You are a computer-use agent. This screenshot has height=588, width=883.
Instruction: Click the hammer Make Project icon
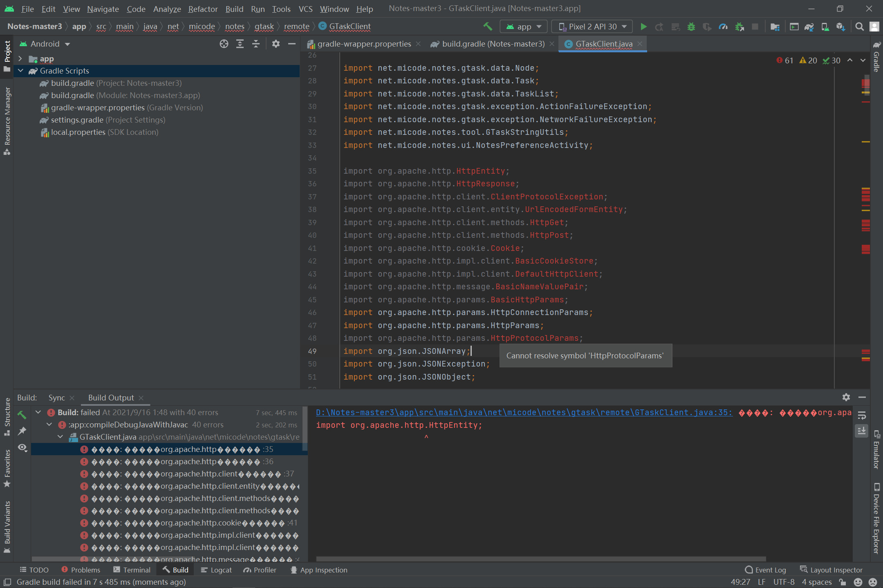tap(488, 27)
